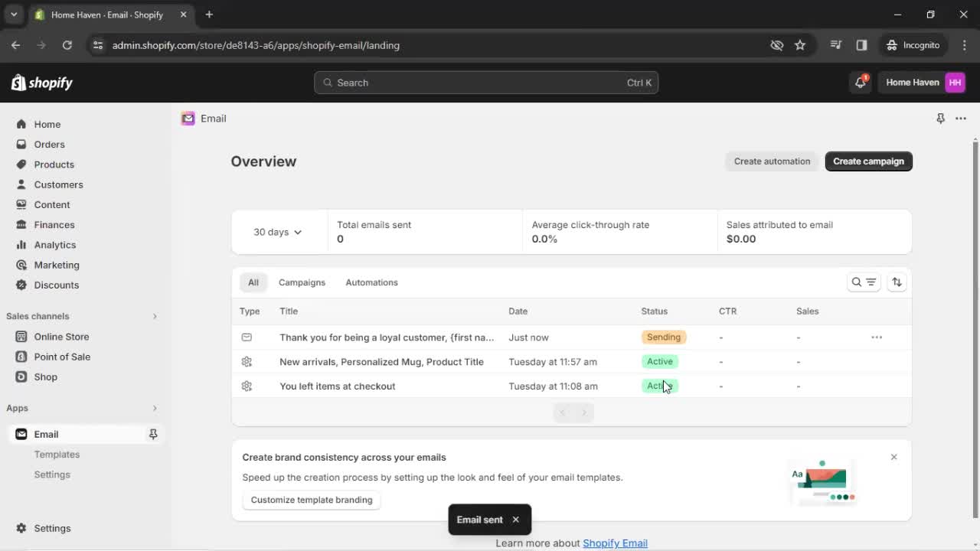
Task: Bookmark this page with the star icon
Action: point(800,45)
